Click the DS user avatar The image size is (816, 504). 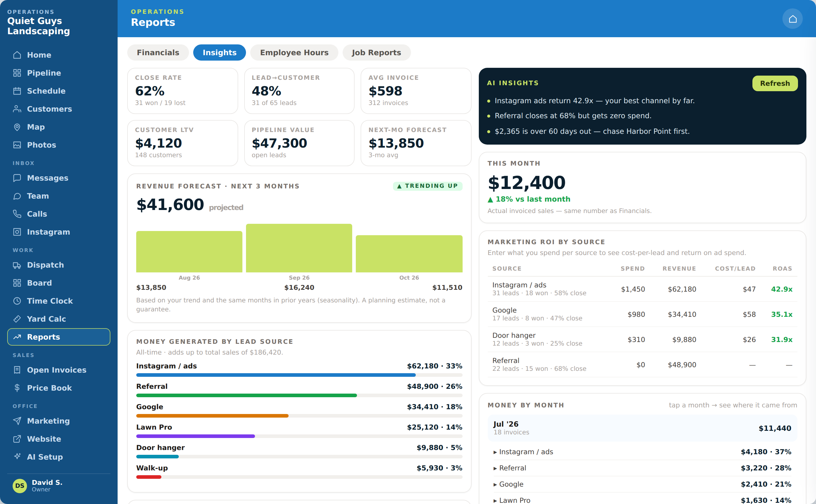(x=20, y=486)
